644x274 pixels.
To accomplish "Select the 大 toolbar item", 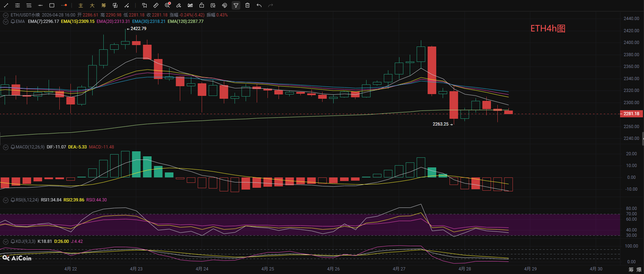I will 92,5.
